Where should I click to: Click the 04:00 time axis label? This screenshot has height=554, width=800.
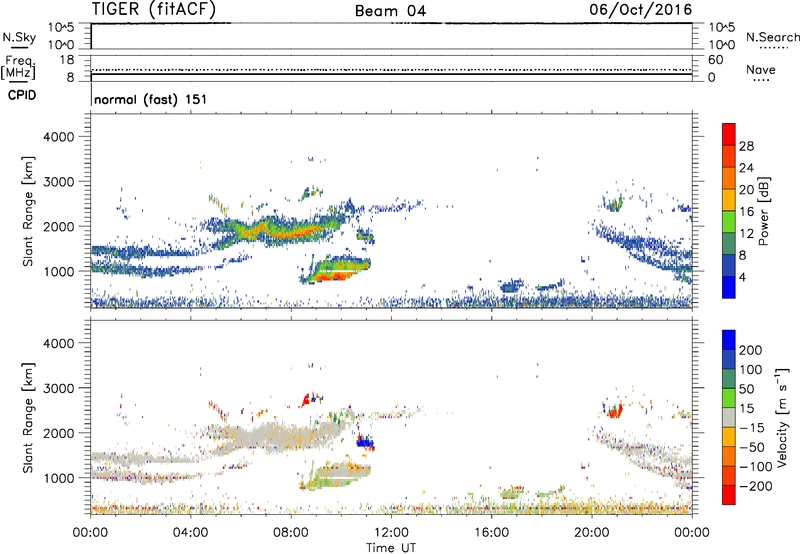(190, 532)
